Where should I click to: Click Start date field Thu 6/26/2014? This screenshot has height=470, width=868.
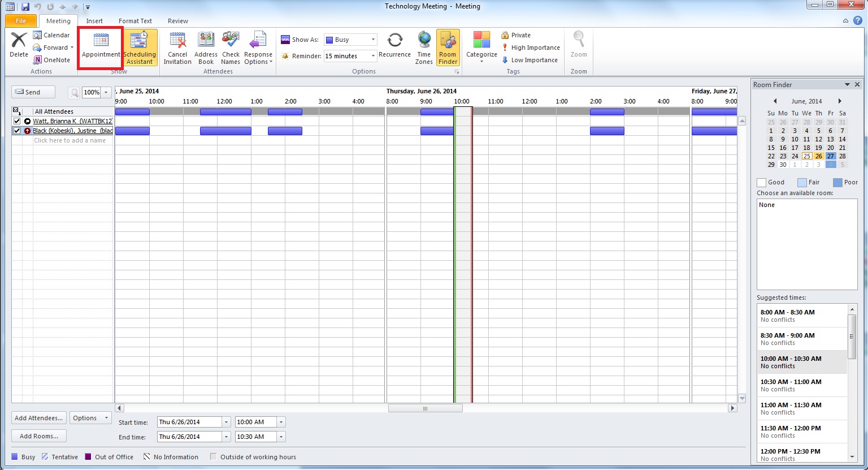[190, 422]
